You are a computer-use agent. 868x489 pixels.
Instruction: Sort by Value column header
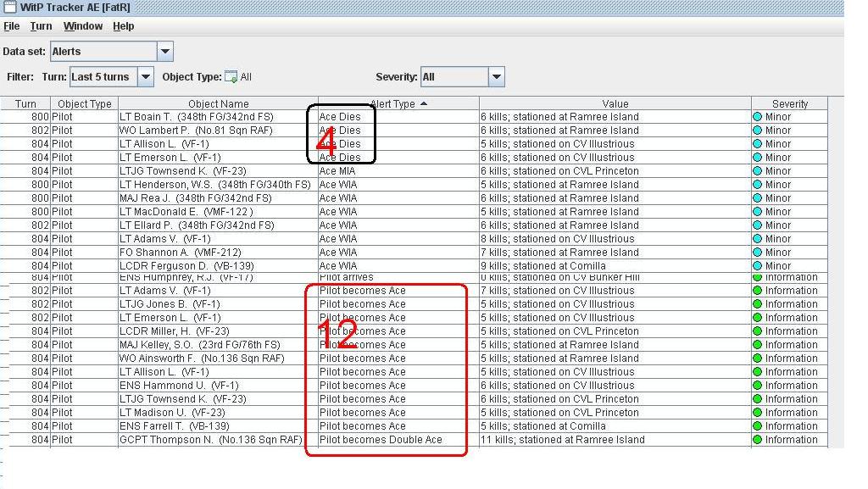(x=615, y=103)
